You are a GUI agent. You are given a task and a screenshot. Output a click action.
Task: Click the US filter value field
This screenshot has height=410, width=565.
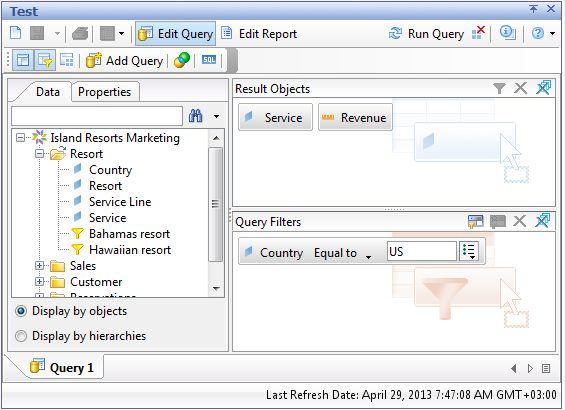pyautogui.click(x=422, y=251)
